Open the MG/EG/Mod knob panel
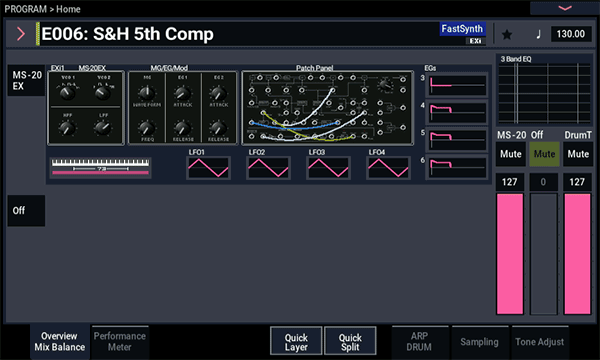 pos(183,108)
